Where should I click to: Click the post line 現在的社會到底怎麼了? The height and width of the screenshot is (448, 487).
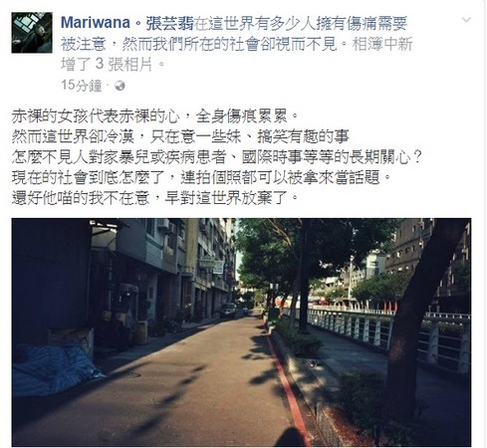tap(201, 177)
